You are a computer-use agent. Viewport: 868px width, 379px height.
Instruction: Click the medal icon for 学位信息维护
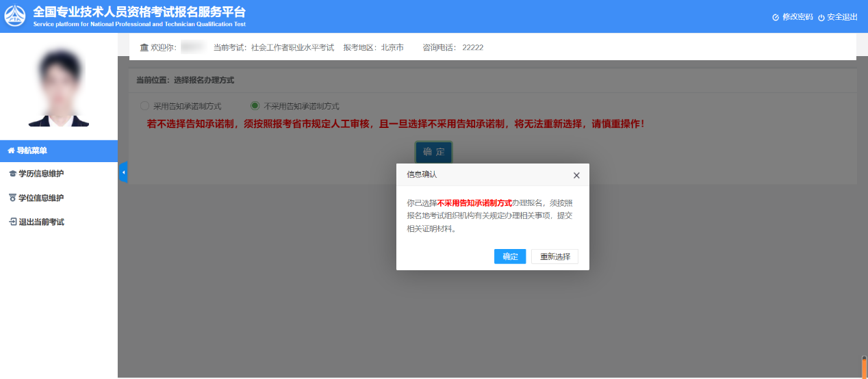click(12, 198)
